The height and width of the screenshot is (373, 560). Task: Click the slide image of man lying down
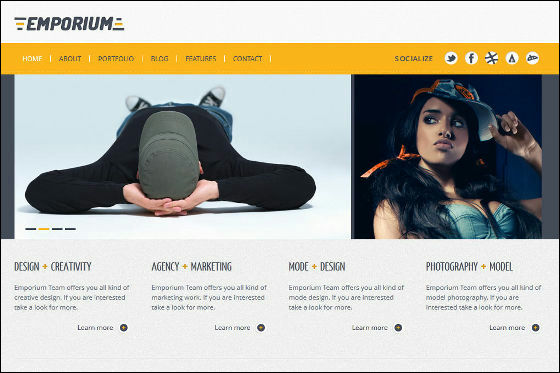pyautogui.click(x=182, y=156)
